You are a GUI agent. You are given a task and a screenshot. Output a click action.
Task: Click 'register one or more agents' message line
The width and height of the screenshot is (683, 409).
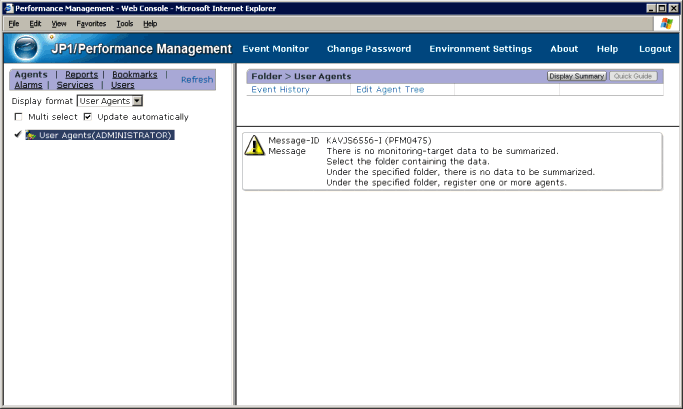(446, 183)
